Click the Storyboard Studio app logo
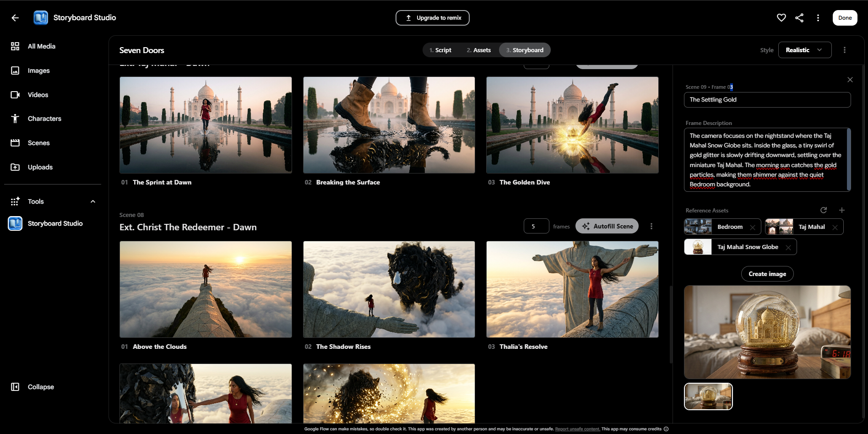The width and height of the screenshot is (868, 434). coord(41,18)
